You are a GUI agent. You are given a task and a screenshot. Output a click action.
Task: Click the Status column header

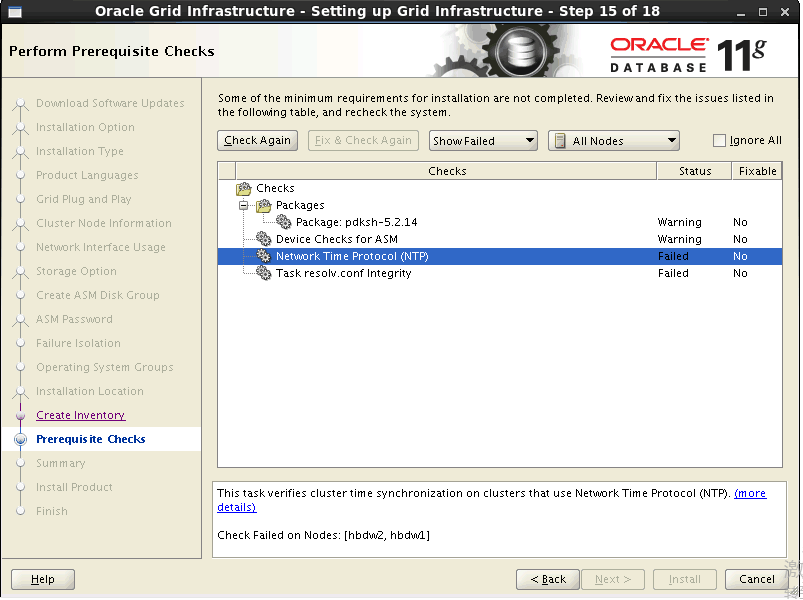(694, 171)
